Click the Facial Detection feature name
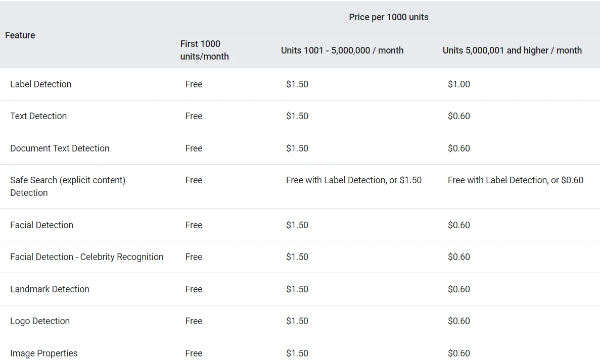The image size is (600, 364). [x=41, y=225]
